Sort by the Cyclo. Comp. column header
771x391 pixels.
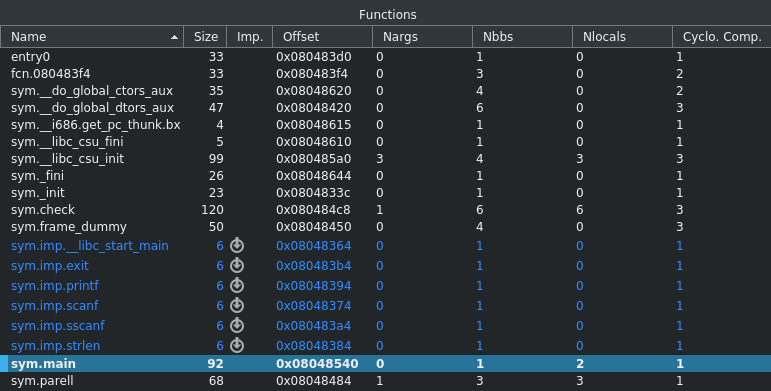click(x=722, y=37)
